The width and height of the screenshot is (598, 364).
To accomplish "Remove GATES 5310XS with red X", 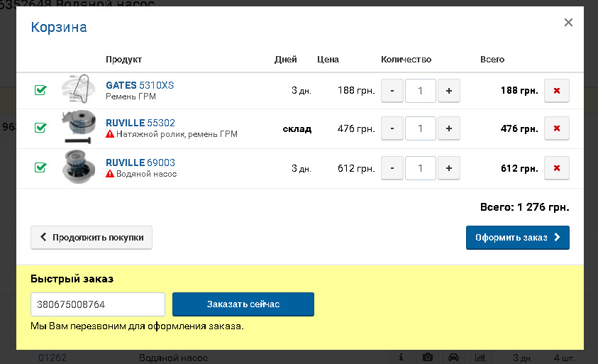I will pyautogui.click(x=557, y=91).
